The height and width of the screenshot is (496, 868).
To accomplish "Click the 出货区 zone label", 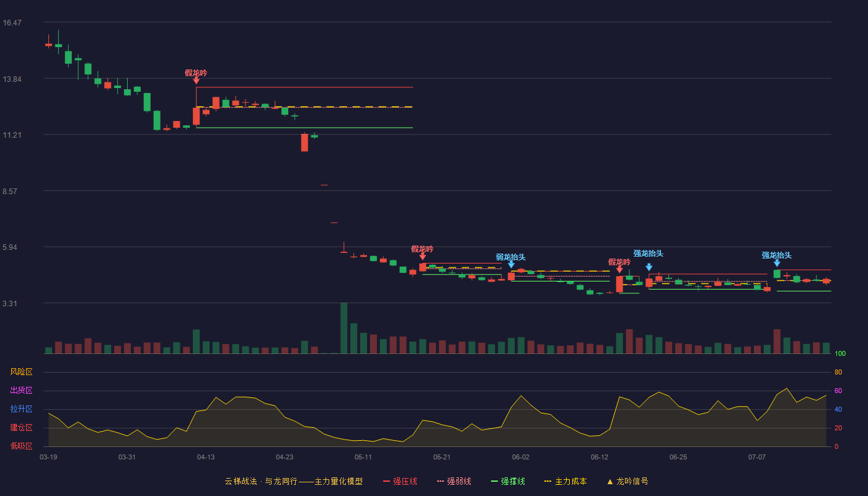I will (x=21, y=391).
